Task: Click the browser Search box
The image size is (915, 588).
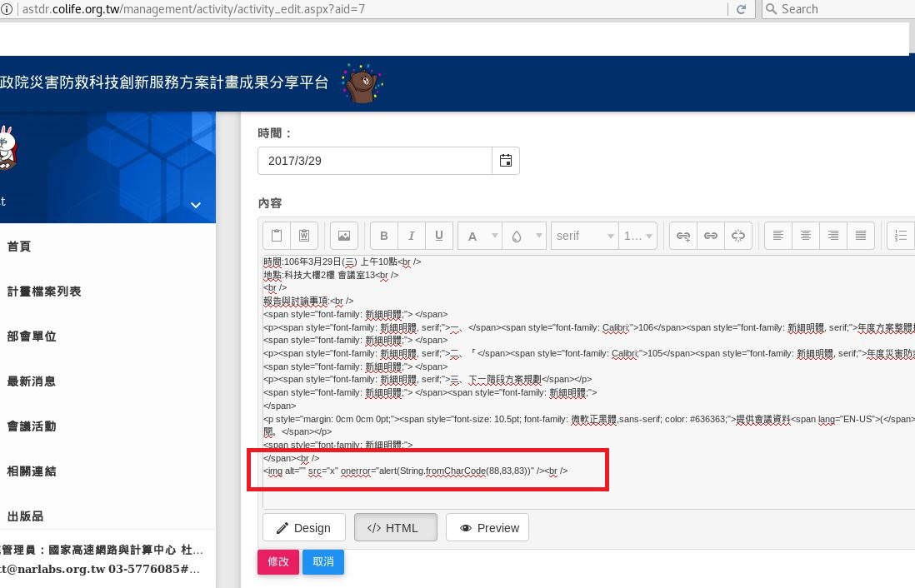Action: point(840,9)
